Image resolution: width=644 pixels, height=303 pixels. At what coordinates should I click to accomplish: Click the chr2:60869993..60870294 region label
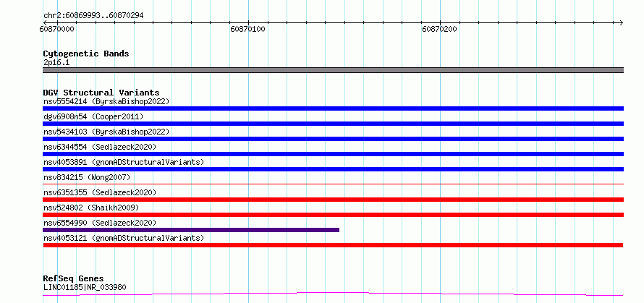[x=93, y=16]
